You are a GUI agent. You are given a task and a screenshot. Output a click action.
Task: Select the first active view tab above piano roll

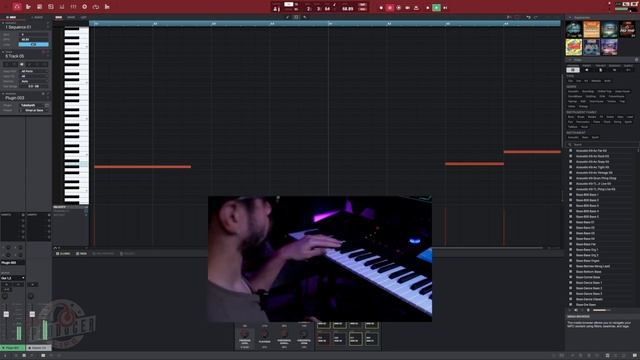click(x=59, y=18)
